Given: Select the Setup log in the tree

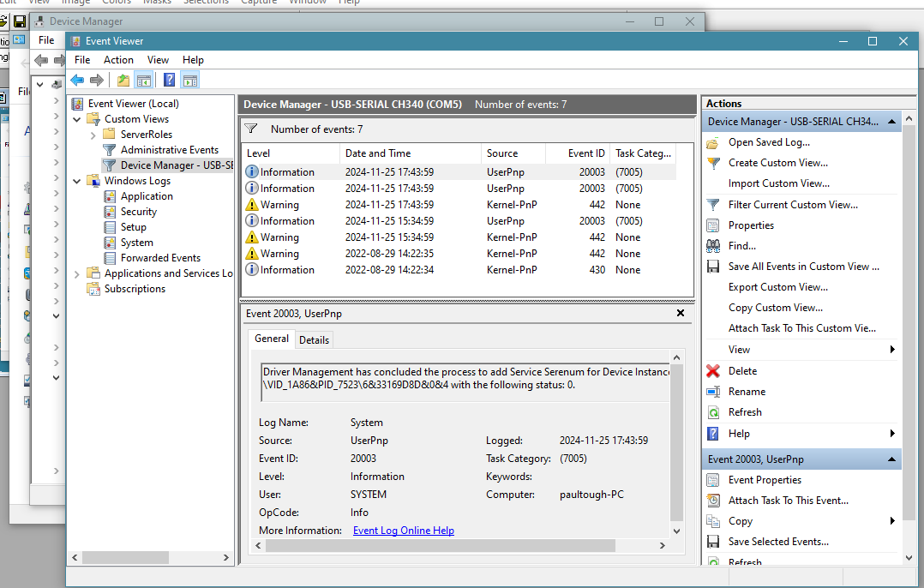Looking at the screenshot, I should pos(133,227).
